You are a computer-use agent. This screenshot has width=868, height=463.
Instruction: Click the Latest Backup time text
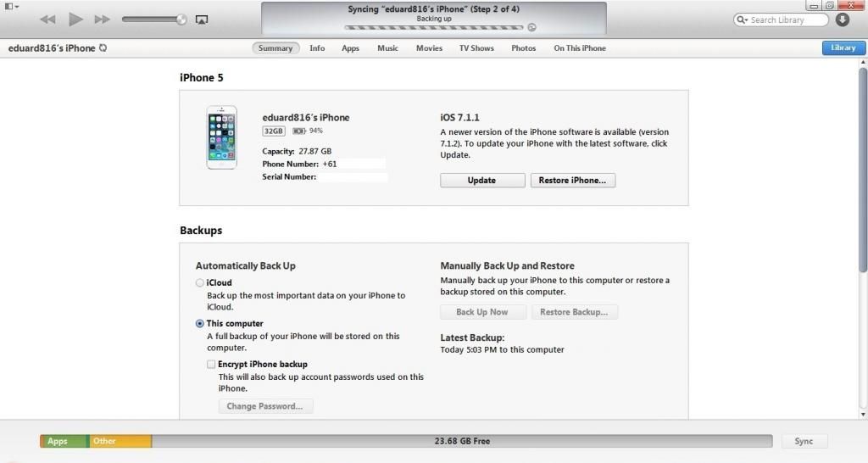(502, 349)
